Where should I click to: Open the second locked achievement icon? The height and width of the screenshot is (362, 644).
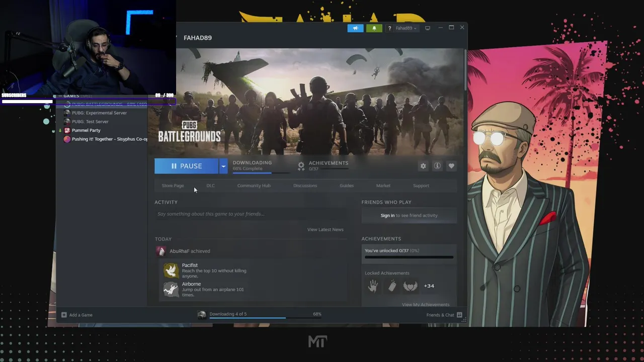pos(392,286)
